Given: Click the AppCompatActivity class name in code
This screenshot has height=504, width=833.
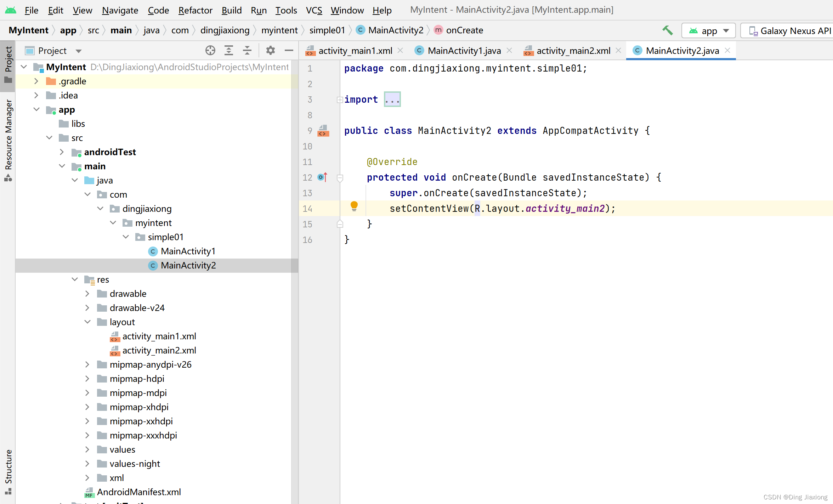Looking at the screenshot, I should pos(590,131).
